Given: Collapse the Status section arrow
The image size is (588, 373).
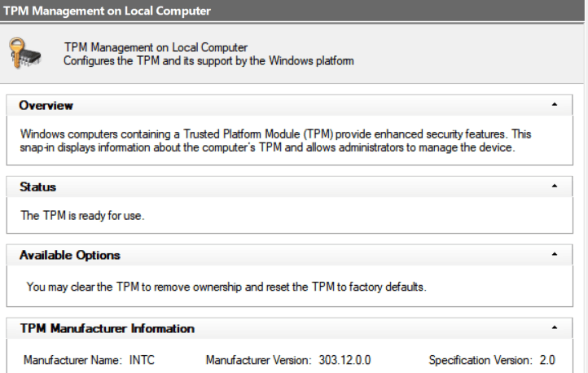Looking at the screenshot, I should pyautogui.click(x=555, y=186).
